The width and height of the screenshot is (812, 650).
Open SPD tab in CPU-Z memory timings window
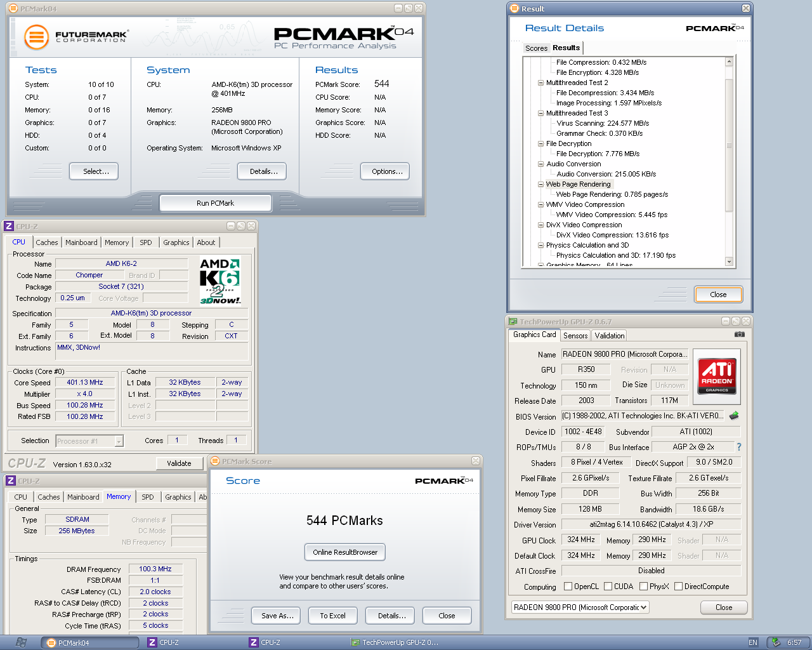coord(148,497)
